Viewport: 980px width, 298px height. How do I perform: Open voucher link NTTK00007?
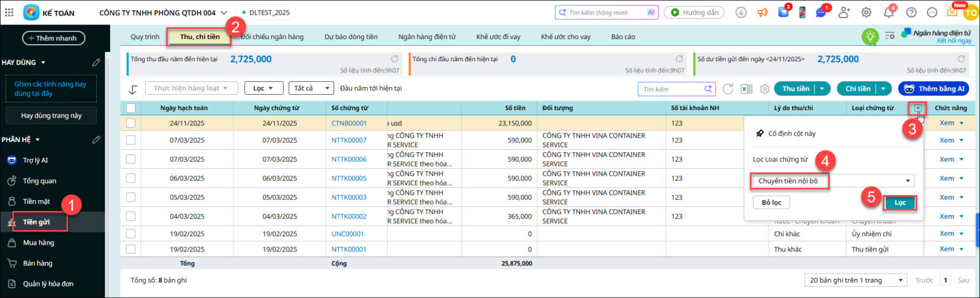[349, 140]
